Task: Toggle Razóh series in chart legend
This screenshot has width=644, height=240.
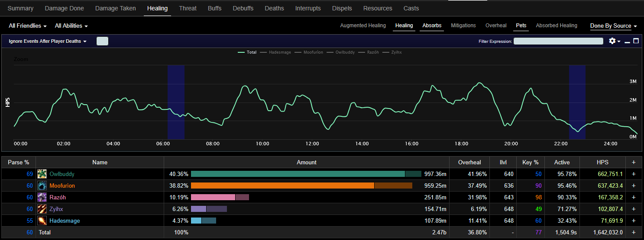Action: coord(369,52)
